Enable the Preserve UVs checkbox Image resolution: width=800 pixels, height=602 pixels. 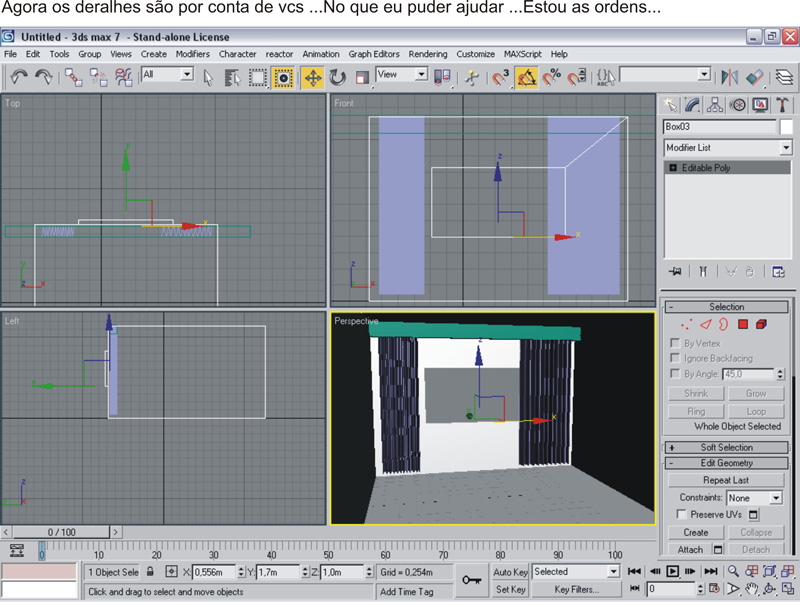(681, 514)
